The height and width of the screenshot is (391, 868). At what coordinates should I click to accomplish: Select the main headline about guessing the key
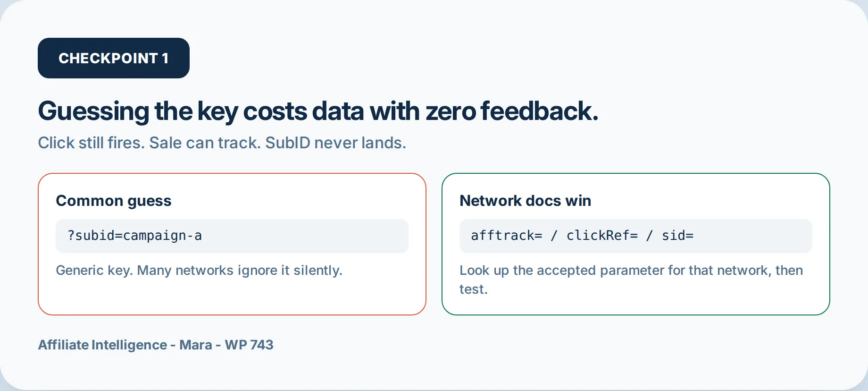[x=318, y=111]
